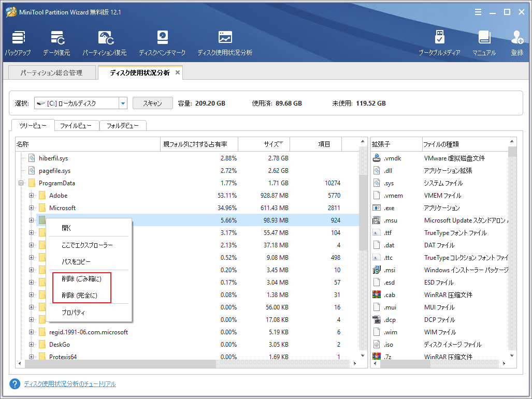
Task: Click the tree list horizontal scrollbar thumb
Action: pyautogui.click(x=121, y=363)
